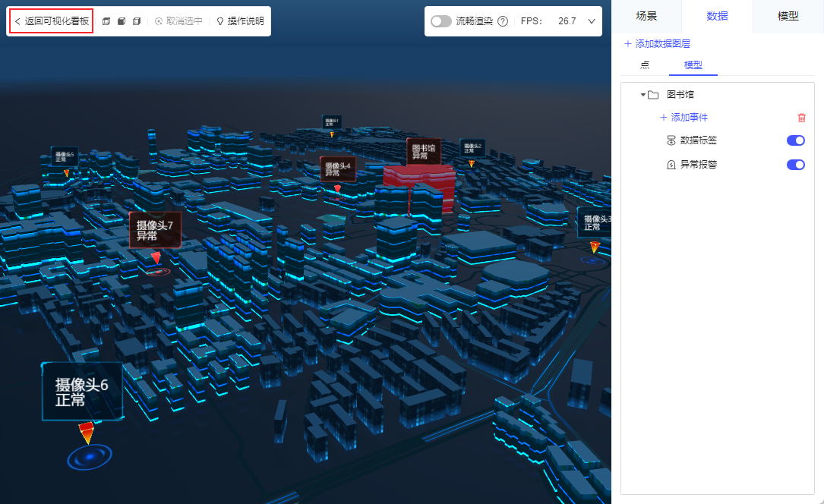Click the 摄像头4 异常 label
The height and width of the screenshot is (504, 824).
coord(338,169)
